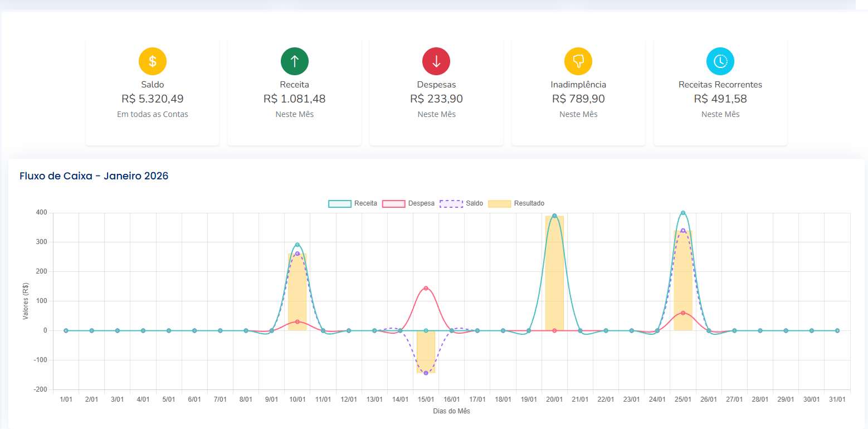Image resolution: width=868 pixels, height=429 pixels.
Task: Click the yellow Resultado legend color box
Action: click(499, 203)
